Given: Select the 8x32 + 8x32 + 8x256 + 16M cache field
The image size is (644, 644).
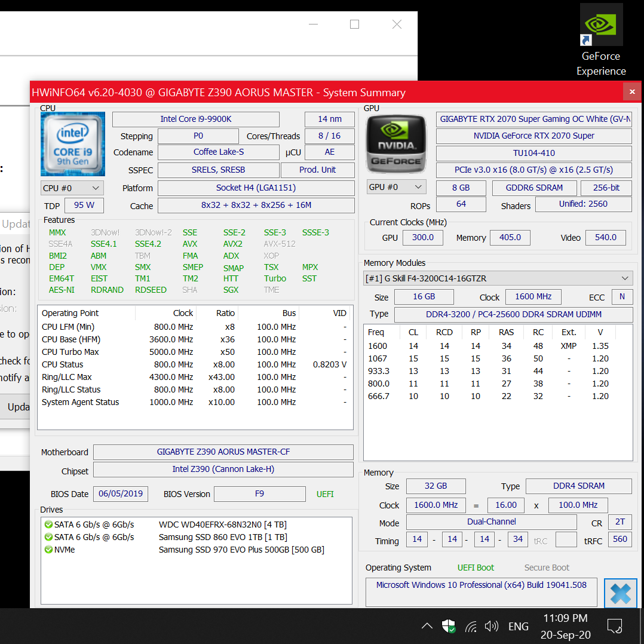Looking at the screenshot, I should click(x=256, y=206).
